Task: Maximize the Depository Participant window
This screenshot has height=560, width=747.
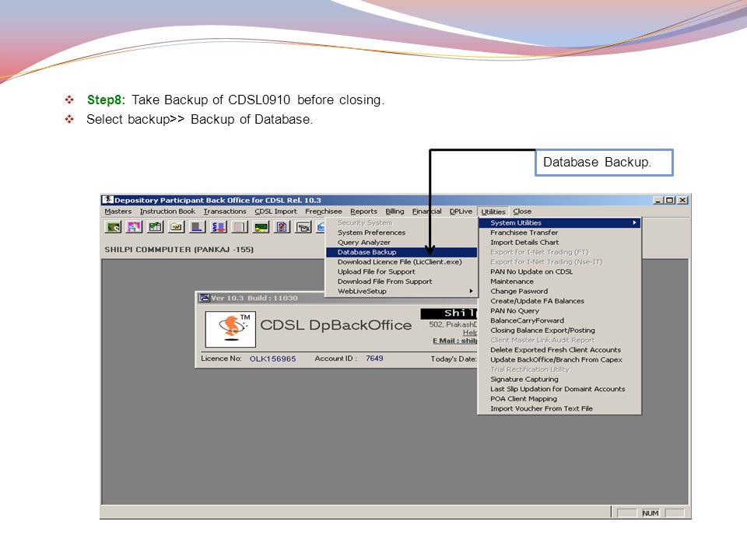Action: point(669,200)
